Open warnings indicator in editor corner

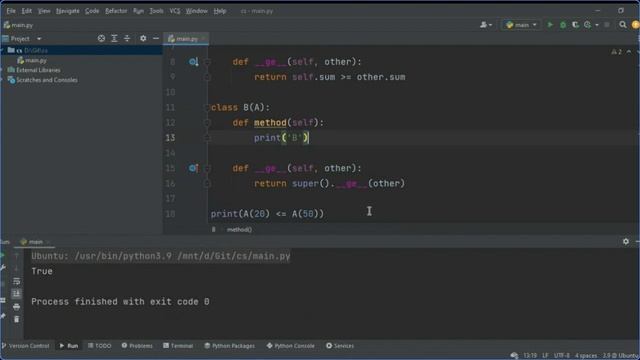point(616,52)
